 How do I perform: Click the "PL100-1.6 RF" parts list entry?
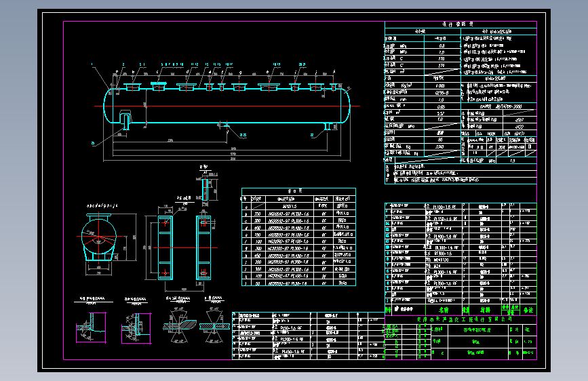click(x=444, y=207)
